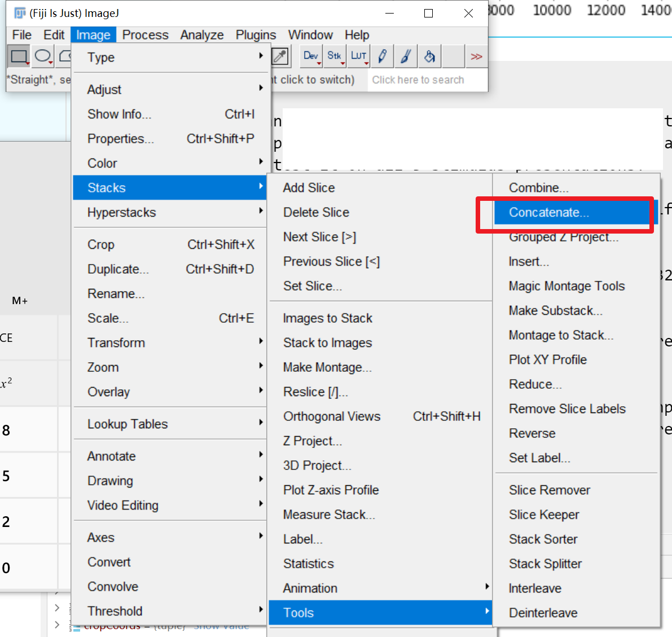Screen dimensions: 672x637
Task: Choose Properties... menu entry
Action: coord(170,138)
